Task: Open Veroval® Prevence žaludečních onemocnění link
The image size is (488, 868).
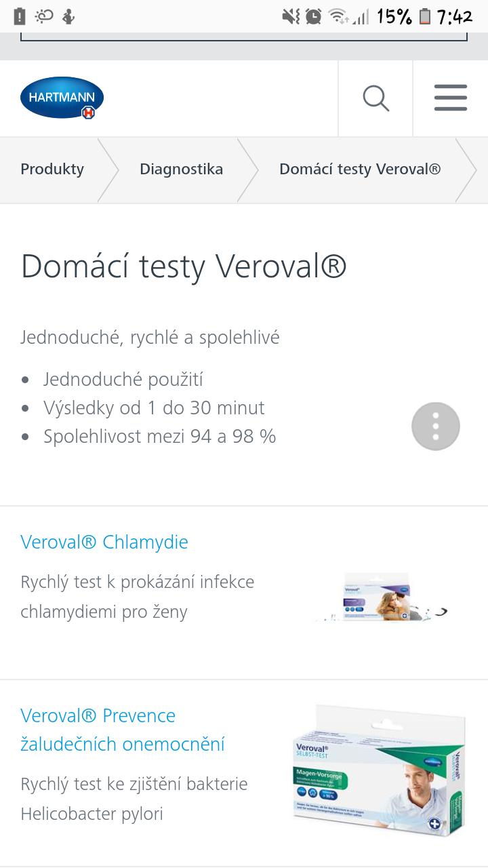Action: pos(123,730)
